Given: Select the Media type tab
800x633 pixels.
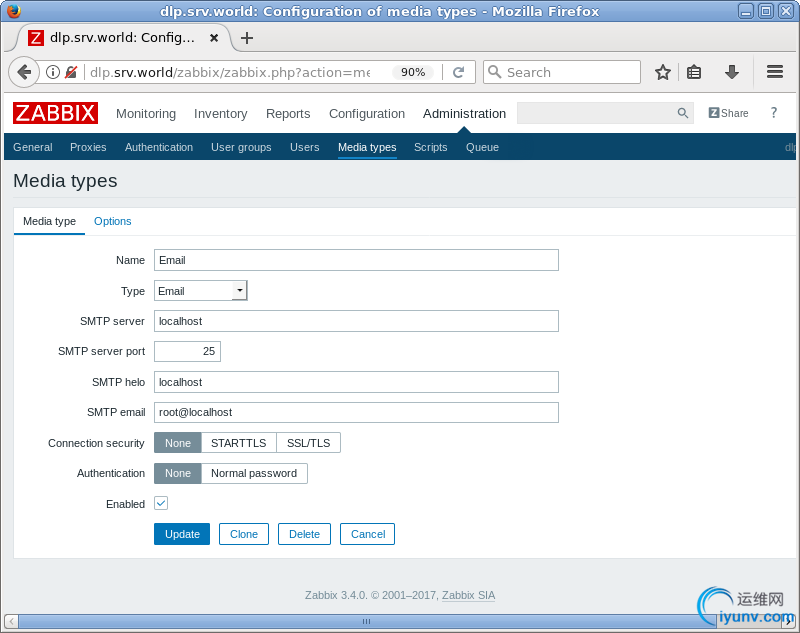Looking at the screenshot, I should pyautogui.click(x=49, y=221).
